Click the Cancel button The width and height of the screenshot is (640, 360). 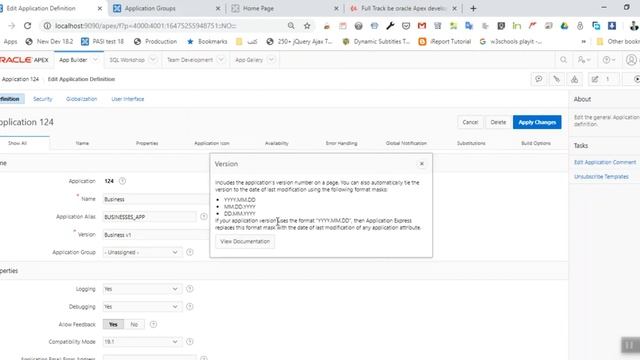[470, 122]
